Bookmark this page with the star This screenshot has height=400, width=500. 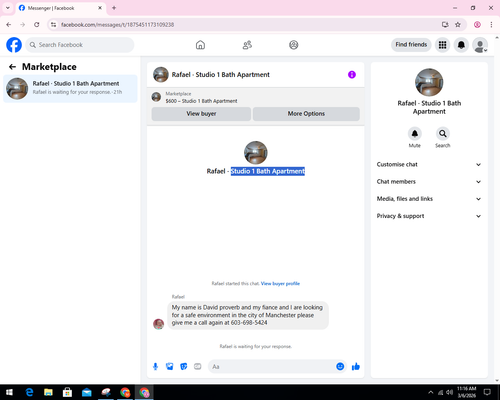(458, 25)
